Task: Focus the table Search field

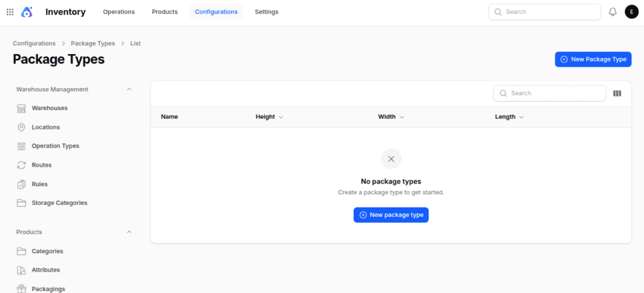Action: [550, 94]
